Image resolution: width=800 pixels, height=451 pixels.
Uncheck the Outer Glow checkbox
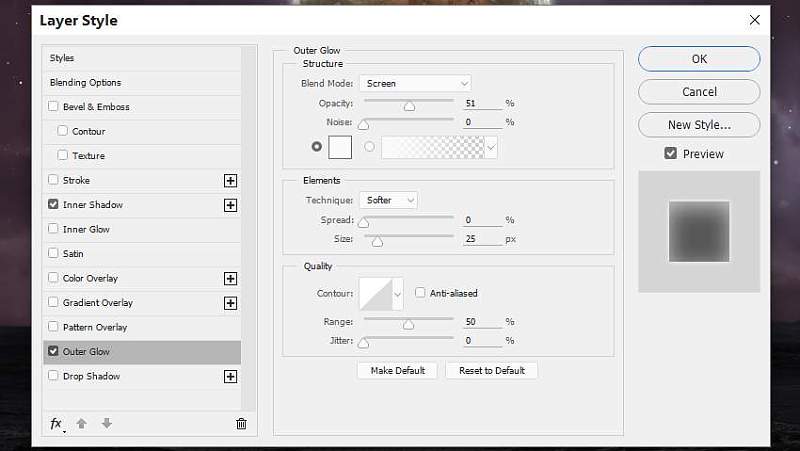53,351
